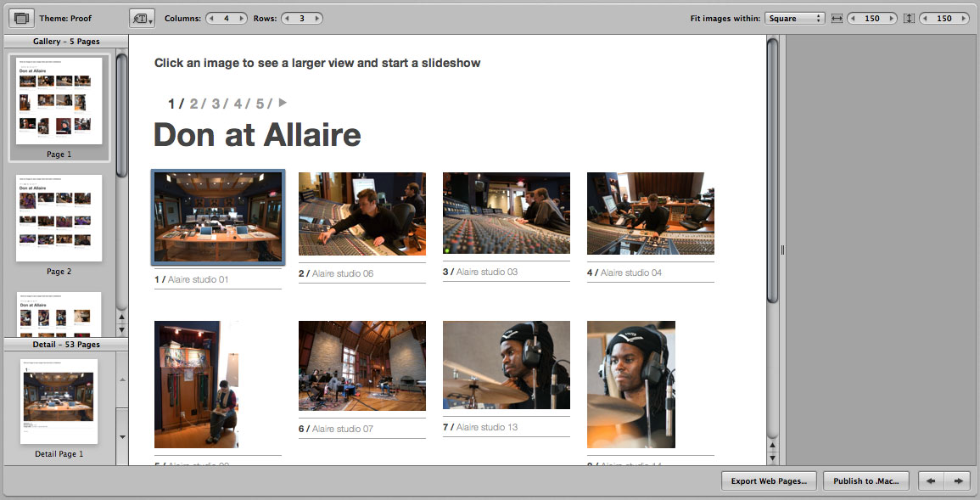The image size is (980, 500).
Task: Click the gallery pane scroll up arrow
Action: point(122,318)
